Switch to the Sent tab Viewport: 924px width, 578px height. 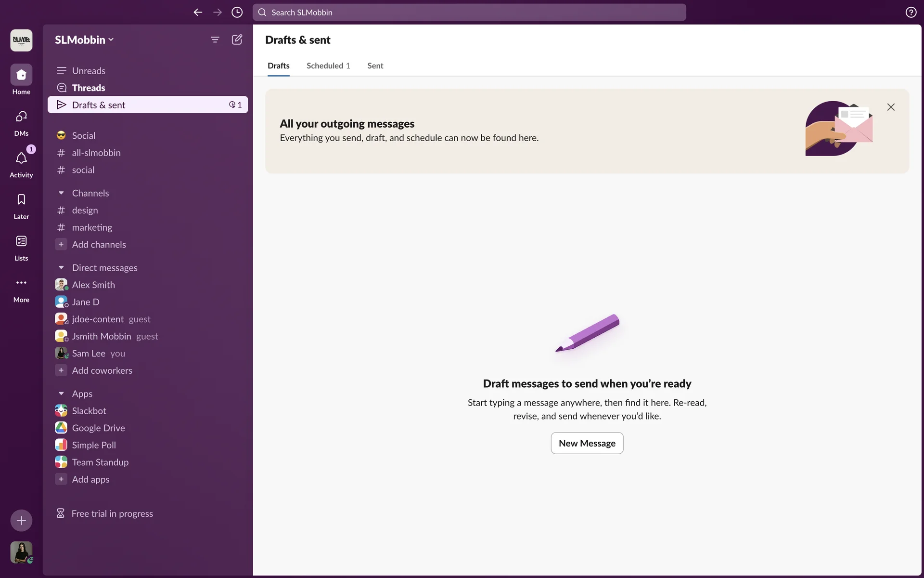tap(375, 66)
